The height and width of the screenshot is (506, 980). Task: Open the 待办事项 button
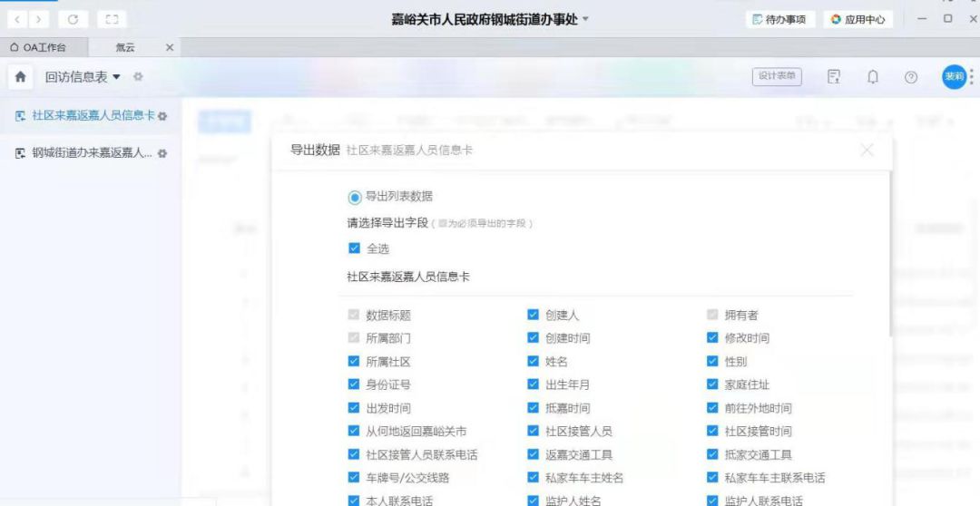tap(779, 19)
